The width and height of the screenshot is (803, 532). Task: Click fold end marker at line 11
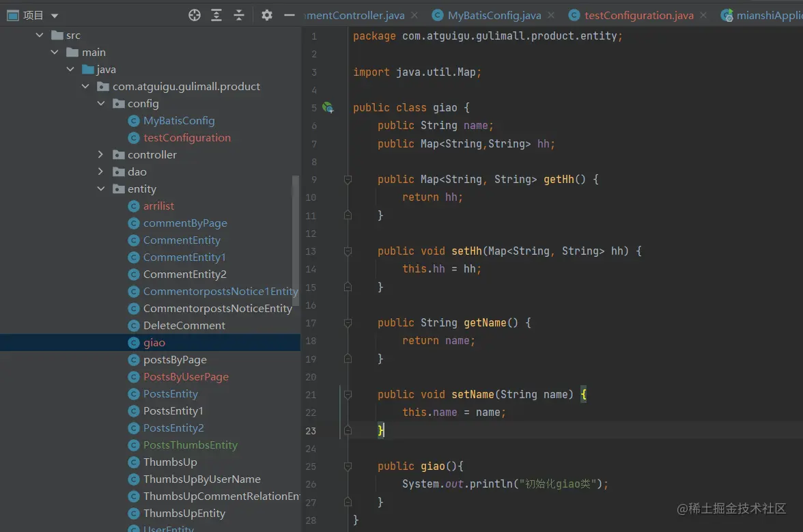348,215
